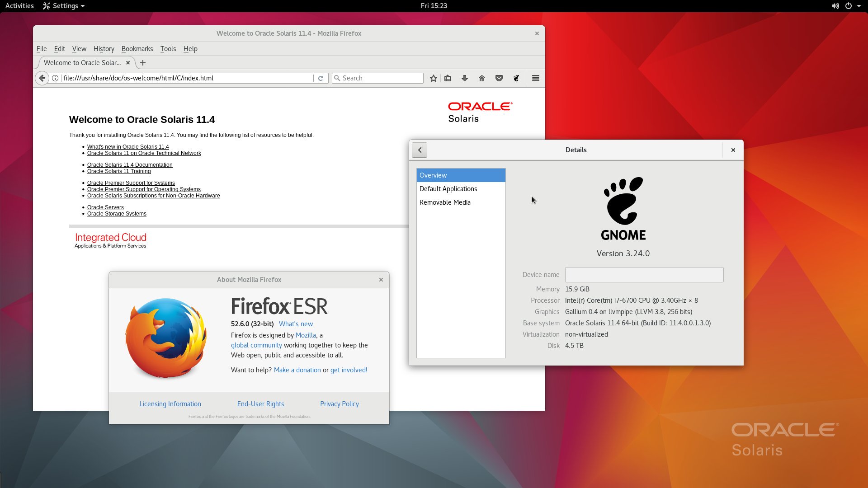Click global community link
This screenshot has width=868, height=488.
click(x=256, y=345)
